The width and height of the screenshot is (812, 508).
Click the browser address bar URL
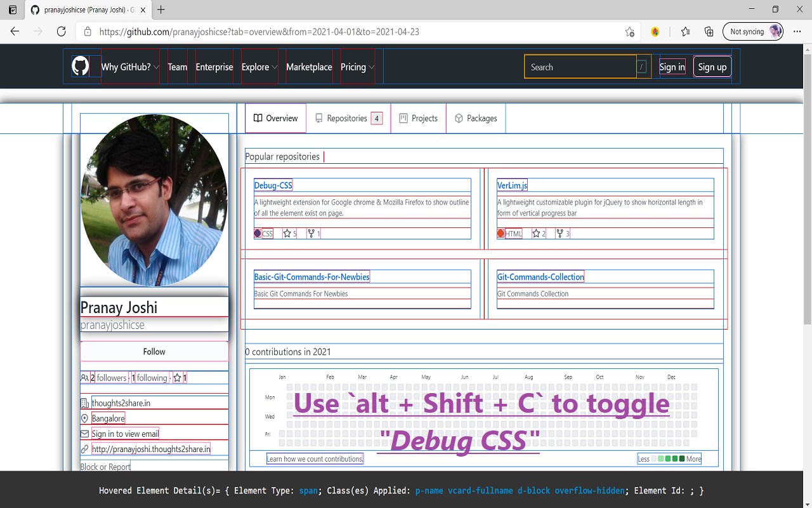pos(259,32)
